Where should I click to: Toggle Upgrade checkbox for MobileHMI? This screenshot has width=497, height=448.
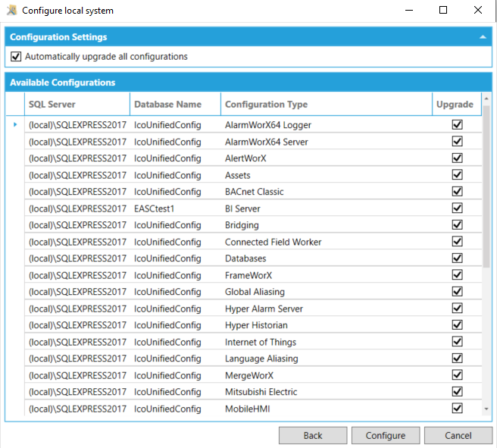pos(457,409)
